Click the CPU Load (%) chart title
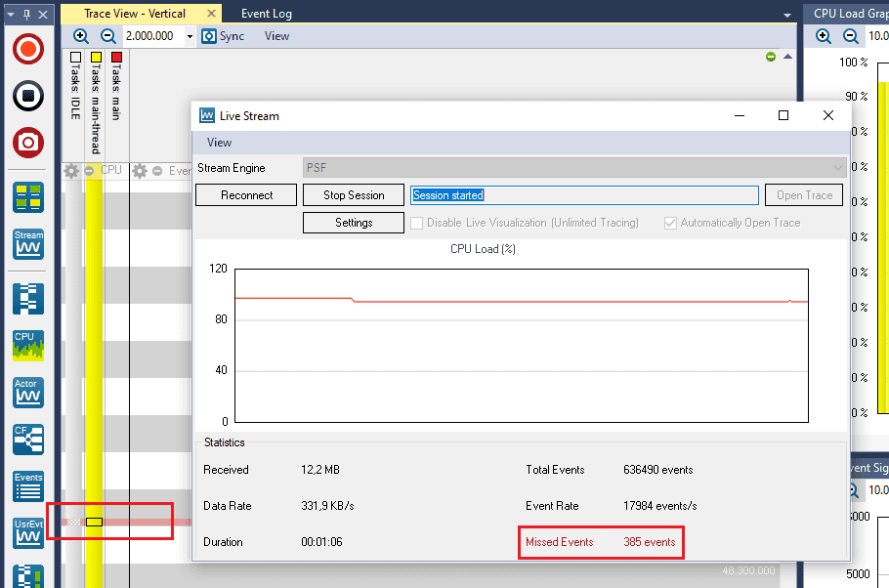Screen dimensions: 889x588 [x=483, y=249]
